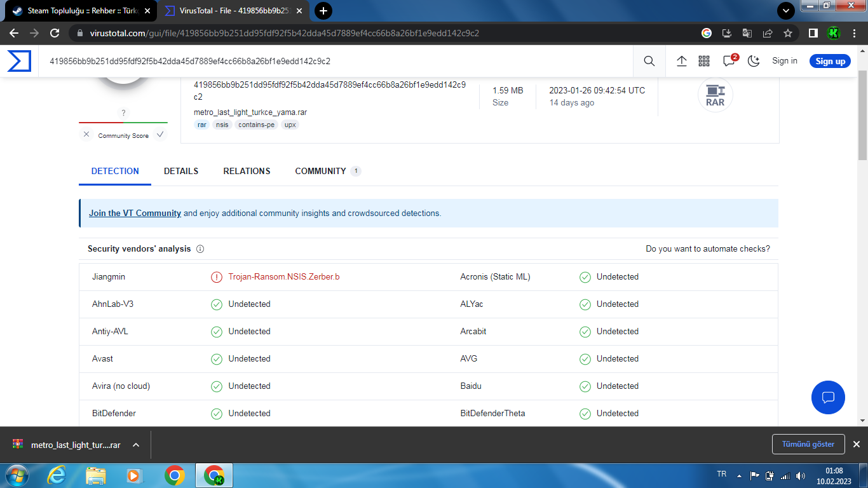
Task: Click the Sign up button
Action: [x=830, y=61]
